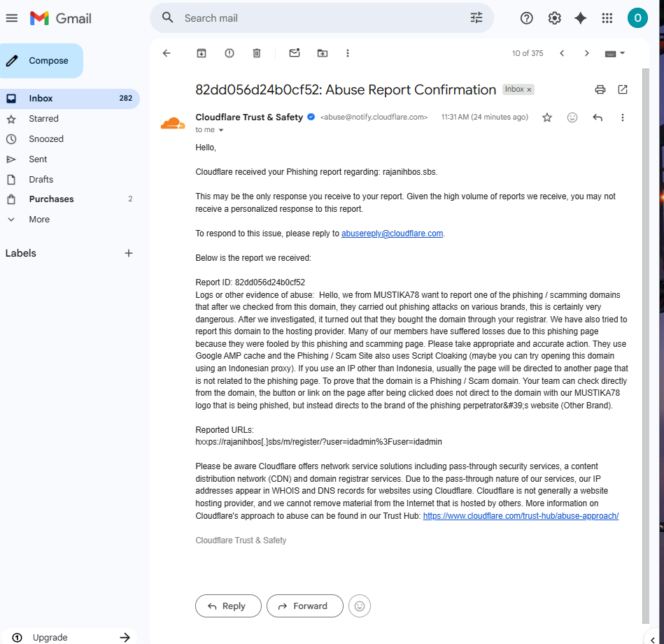Viewport: 664px width, 644px height.
Task: Open Settings gear icon
Action: [x=554, y=18]
